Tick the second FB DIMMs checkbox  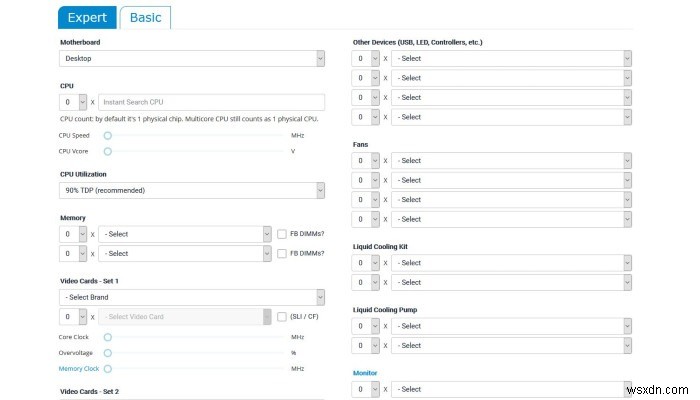[x=282, y=254]
